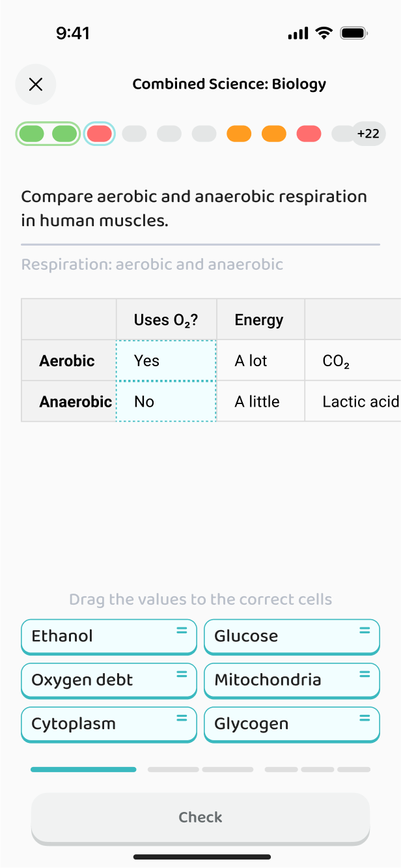This screenshot has height=868, width=401.
Task: Click the drag handle on the Cytoplasm chip
Action: [182, 717]
